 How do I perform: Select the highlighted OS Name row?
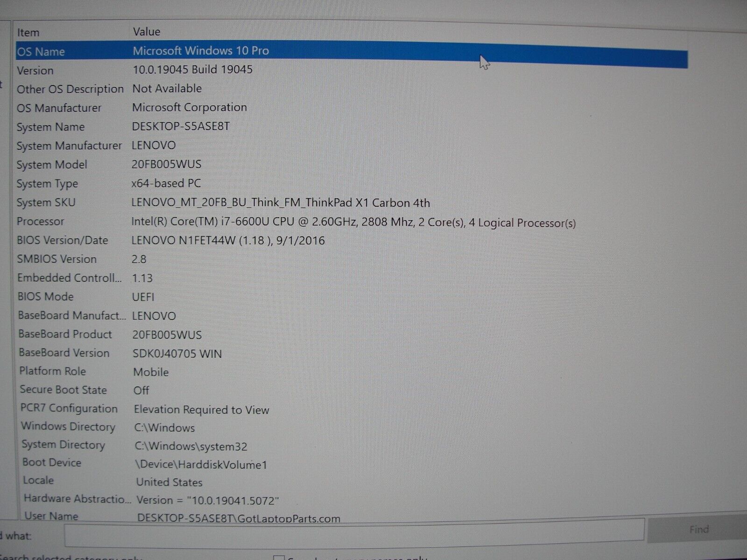352,54
